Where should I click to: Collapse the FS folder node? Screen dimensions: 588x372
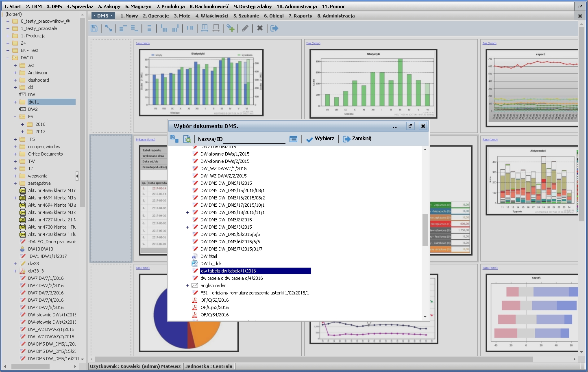pyautogui.click(x=15, y=117)
